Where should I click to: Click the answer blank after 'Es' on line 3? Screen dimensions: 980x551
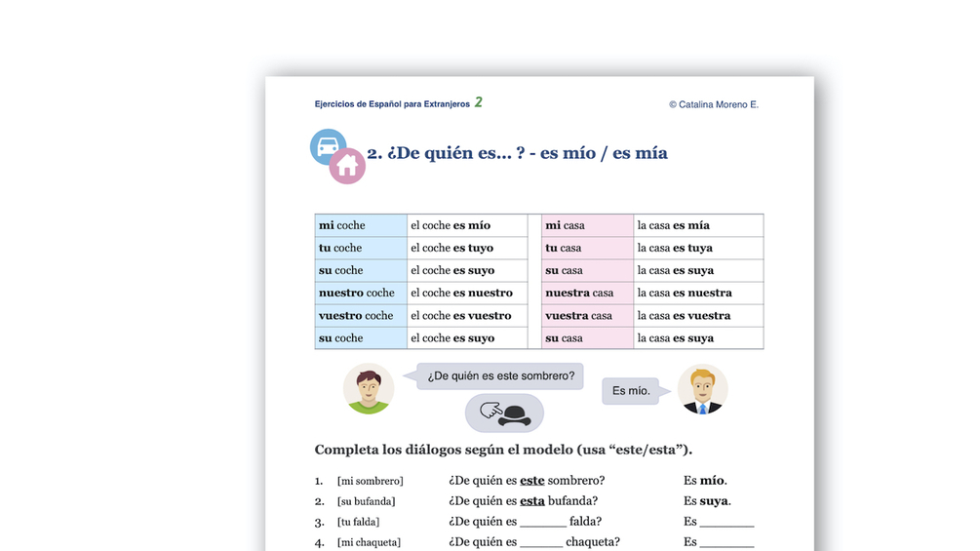pos(726,523)
